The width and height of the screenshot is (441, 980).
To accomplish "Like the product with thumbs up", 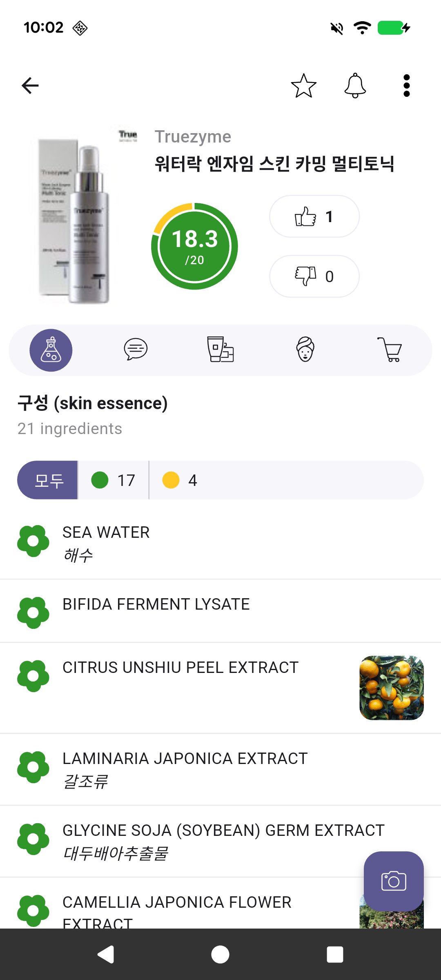I will point(314,216).
